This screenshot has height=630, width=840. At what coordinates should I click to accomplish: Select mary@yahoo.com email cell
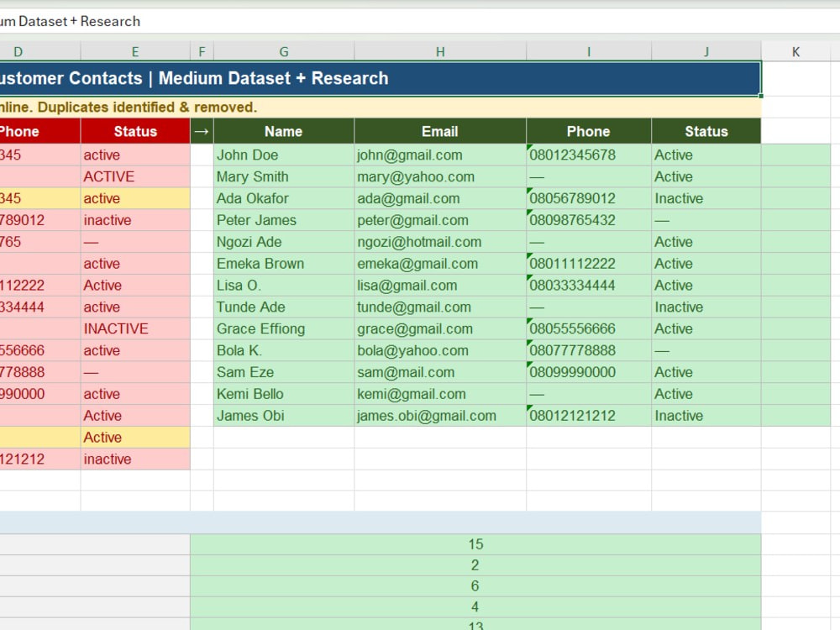440,176
